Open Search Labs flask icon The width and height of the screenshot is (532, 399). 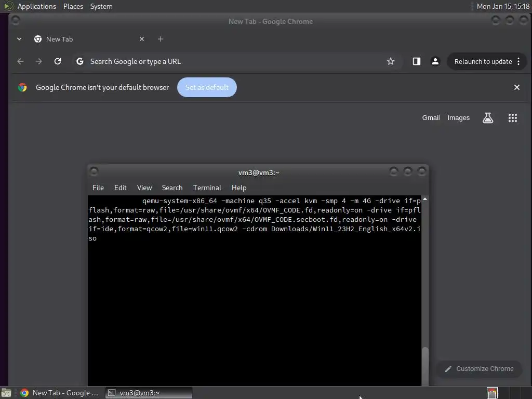point(488,118)
